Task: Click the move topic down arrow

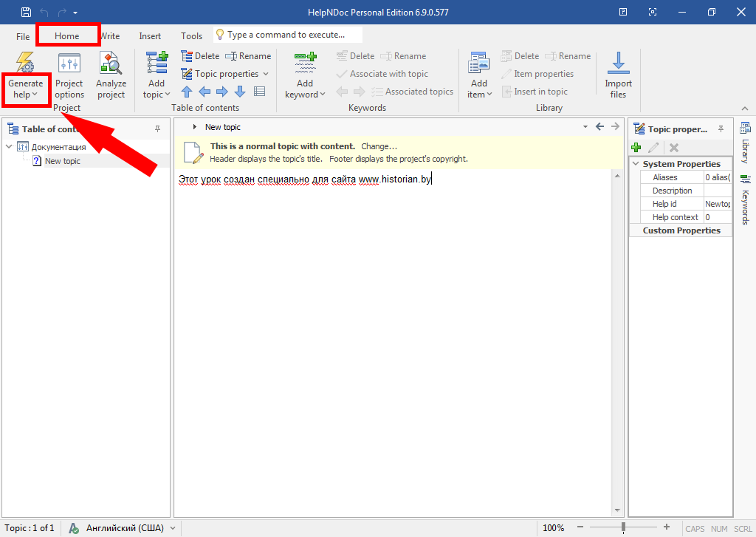Action: 240,92
